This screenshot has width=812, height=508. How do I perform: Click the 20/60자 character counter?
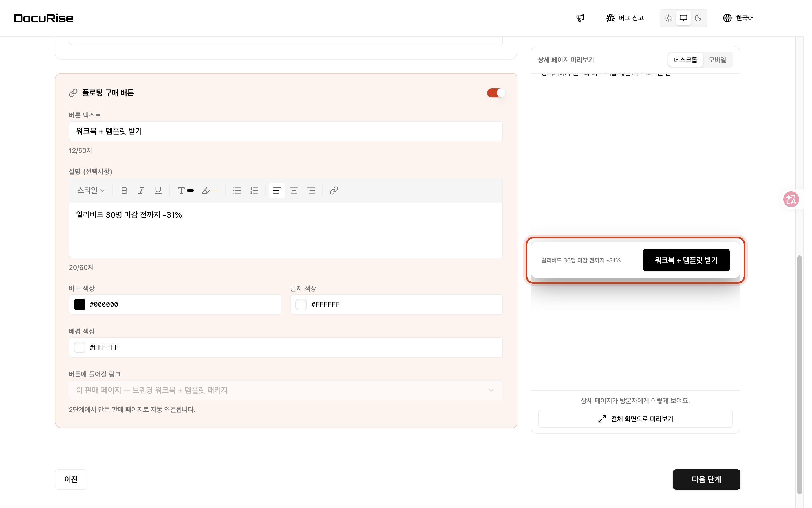(81, 268)
